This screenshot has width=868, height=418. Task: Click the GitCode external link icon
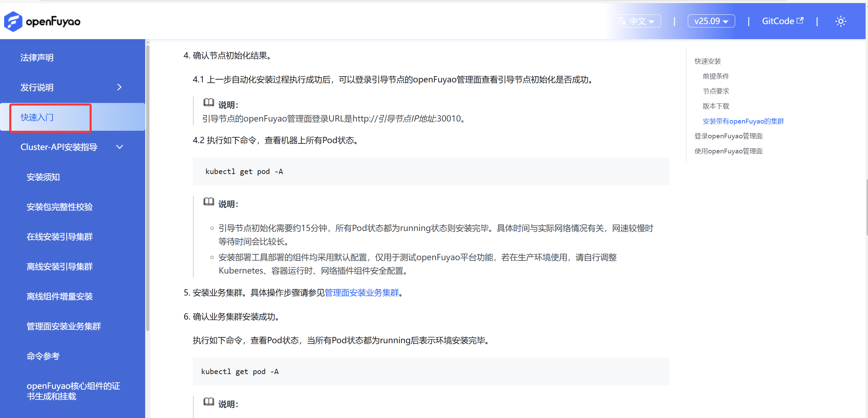click(x=800, y=21)
